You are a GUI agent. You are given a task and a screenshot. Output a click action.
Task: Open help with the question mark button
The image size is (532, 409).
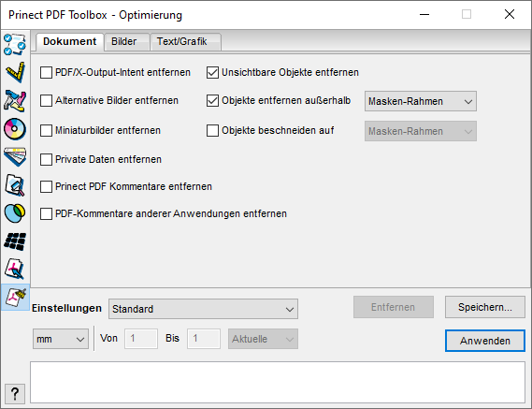coord(15,394)
